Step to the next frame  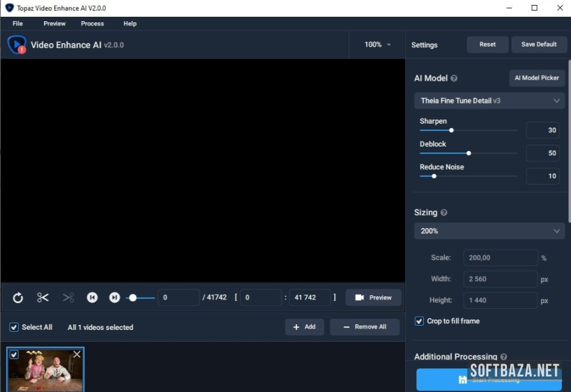[114, 298]
